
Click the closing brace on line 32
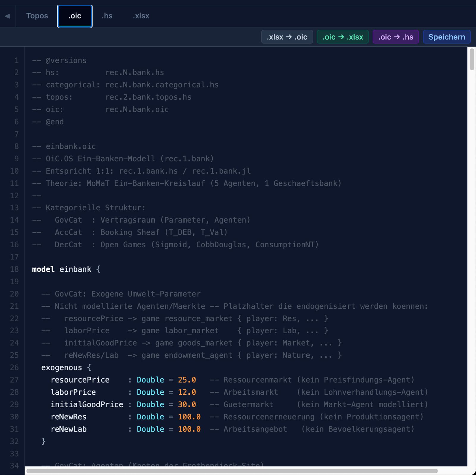43,441
